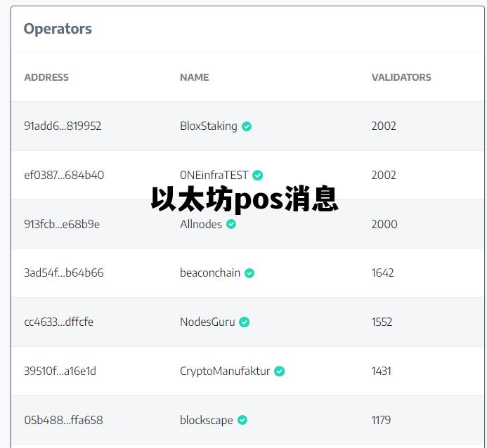The height and width of the screenshot is (448, 487).
Task: Select address 913fcb...e68b9e
Action: pos(62,224)
